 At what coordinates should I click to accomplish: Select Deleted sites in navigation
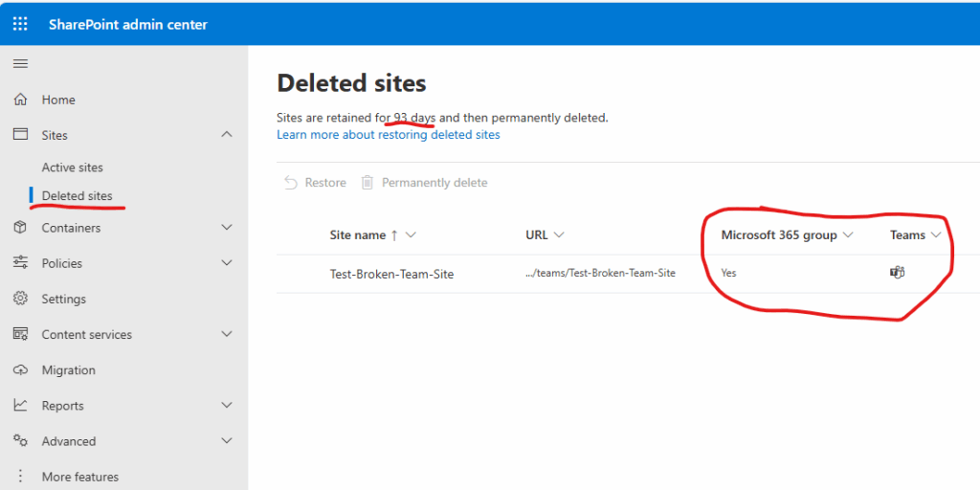coord(78,195)
